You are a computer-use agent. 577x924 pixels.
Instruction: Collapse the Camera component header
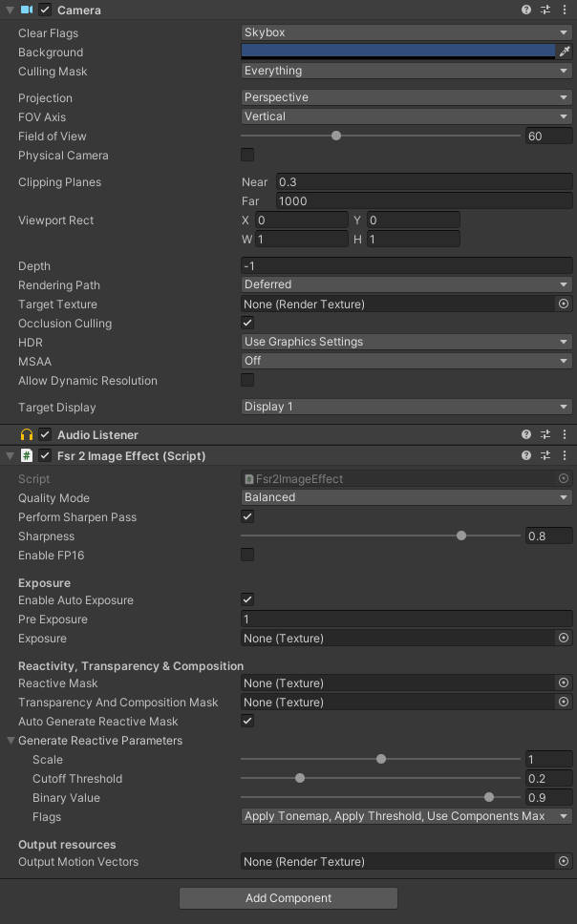tap(9, 10)
